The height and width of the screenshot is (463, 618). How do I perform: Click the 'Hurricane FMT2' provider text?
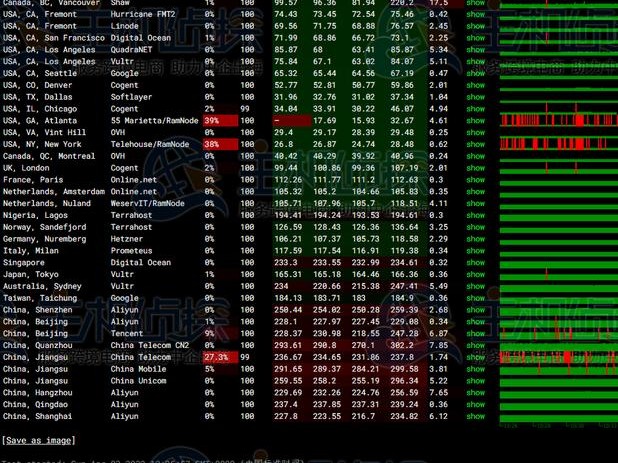pyautogui.click(x=143, y=14)
